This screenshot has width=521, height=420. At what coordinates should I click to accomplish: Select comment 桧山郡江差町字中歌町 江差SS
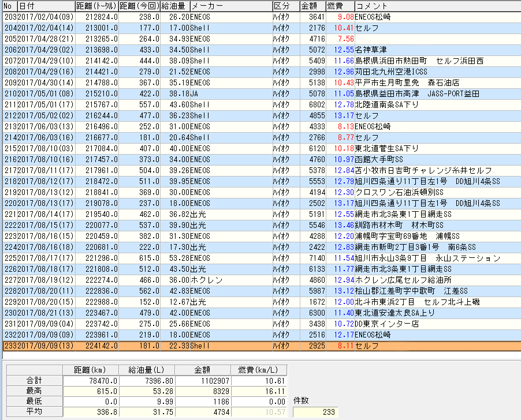[x=411, y=291]
